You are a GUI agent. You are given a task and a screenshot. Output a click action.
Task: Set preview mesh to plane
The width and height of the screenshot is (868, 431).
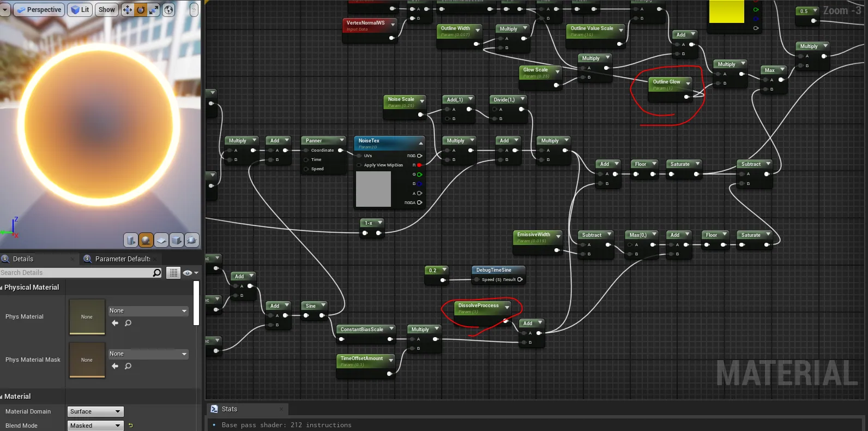tap(161, 240)
